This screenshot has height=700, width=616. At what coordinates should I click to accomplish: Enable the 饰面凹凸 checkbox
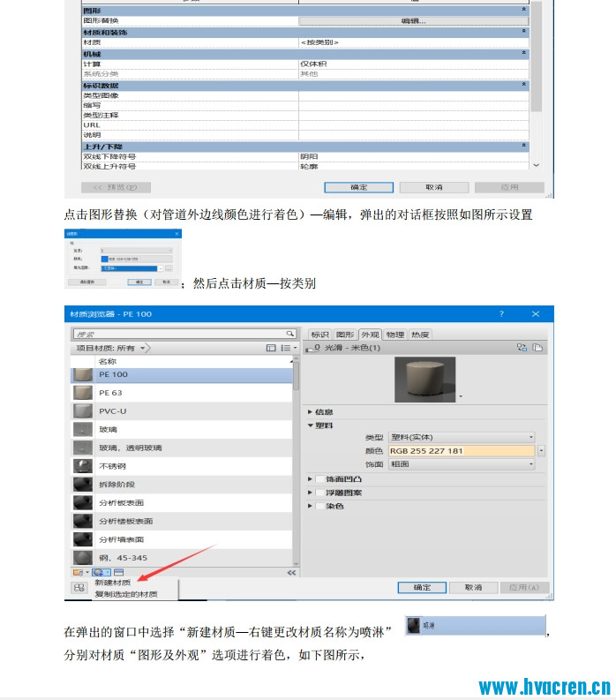pos(319,479)
